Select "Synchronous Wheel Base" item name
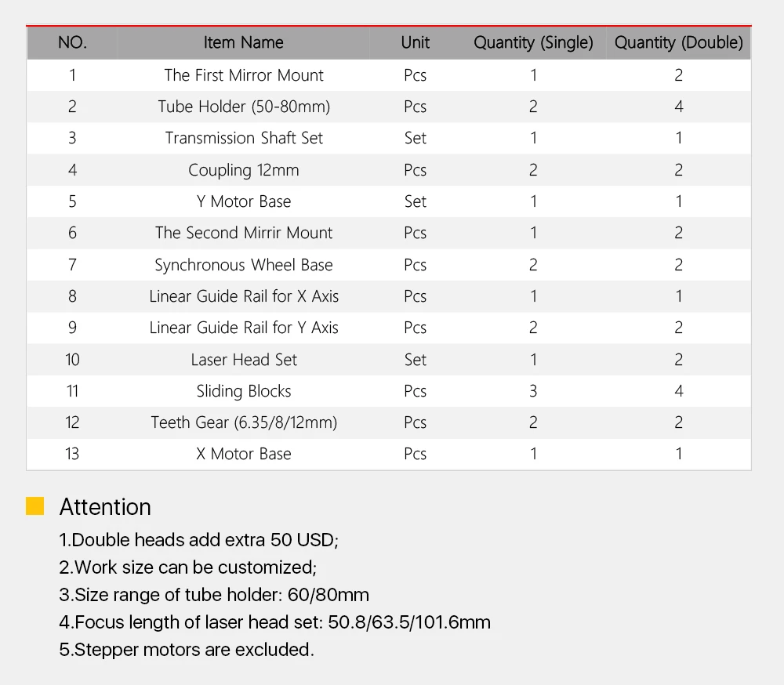 click(x=244, y=265)
